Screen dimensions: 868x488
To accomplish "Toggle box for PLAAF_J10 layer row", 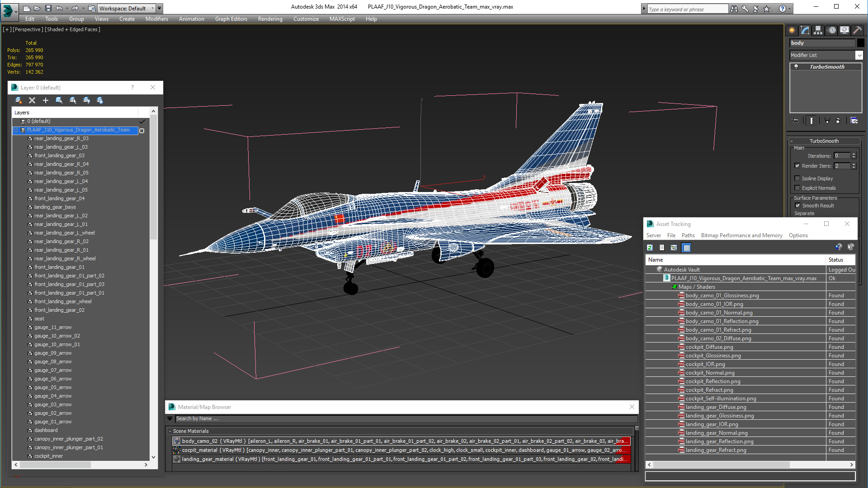I will 142,131.
